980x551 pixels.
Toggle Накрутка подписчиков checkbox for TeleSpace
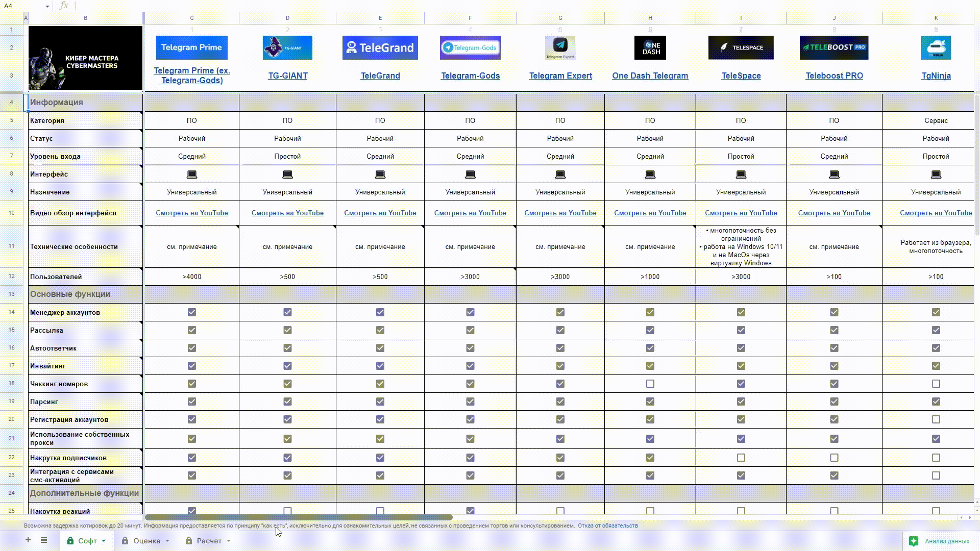(x=741, y=458)
